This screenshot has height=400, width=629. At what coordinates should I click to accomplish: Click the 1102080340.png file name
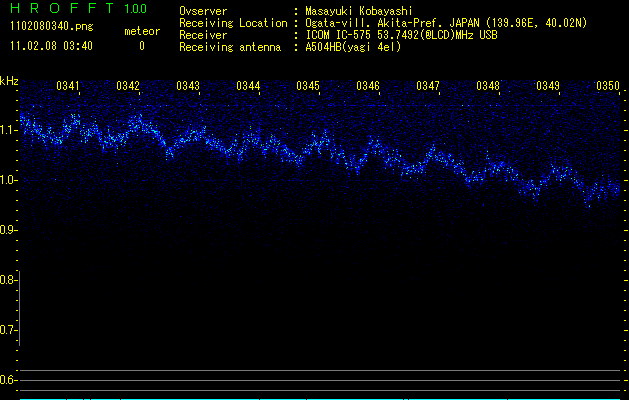[x=43, y=25]
